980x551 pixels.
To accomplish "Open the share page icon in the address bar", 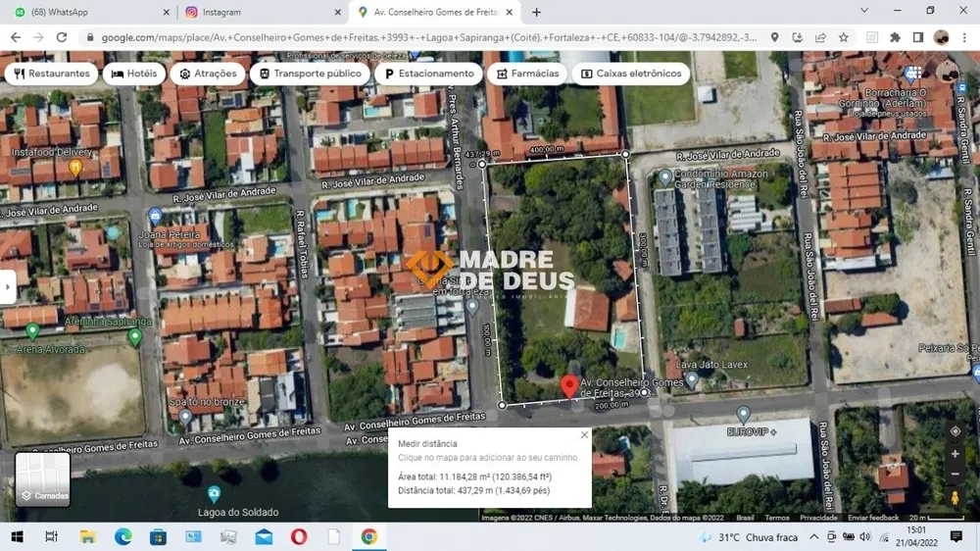I will click(x=820, y=37).
